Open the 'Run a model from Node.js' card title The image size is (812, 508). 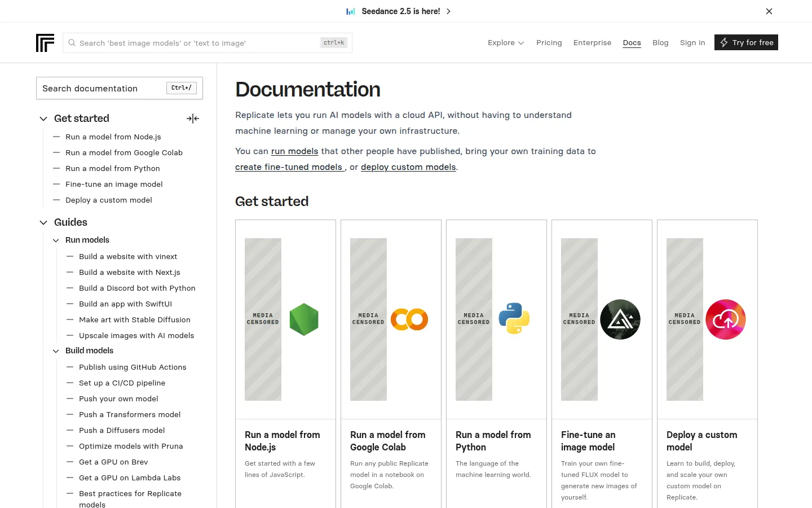coord(283,441)
